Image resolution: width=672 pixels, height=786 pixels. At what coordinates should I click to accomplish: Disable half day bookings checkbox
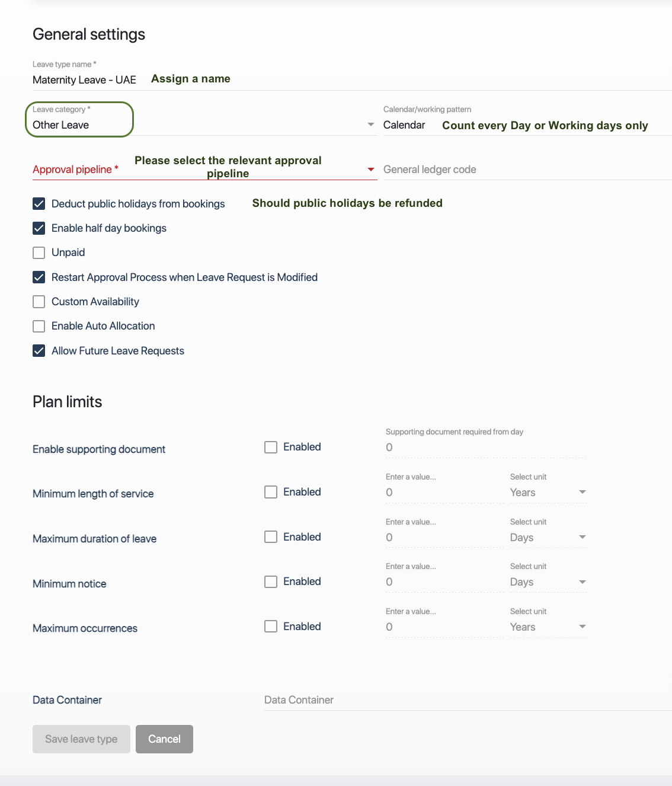tap(39, 228)
